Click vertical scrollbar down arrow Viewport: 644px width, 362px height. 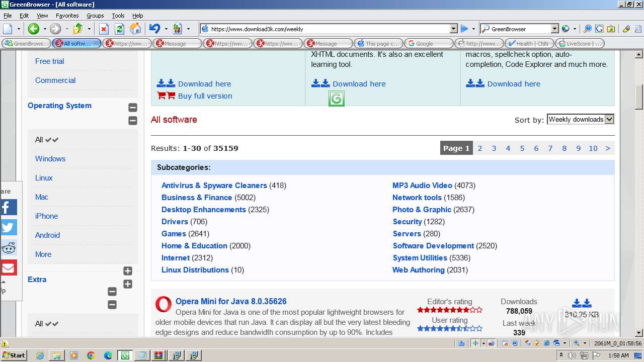[x=639, y=333]
